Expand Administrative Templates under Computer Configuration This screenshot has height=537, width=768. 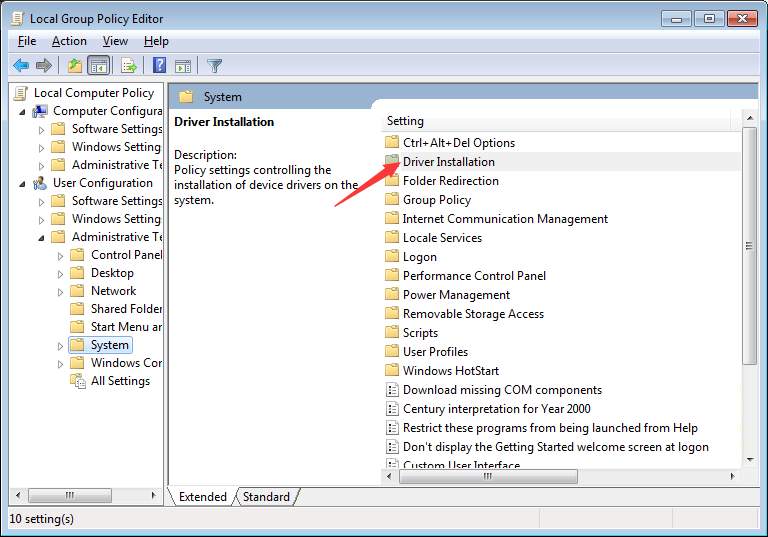click(41, 166)
